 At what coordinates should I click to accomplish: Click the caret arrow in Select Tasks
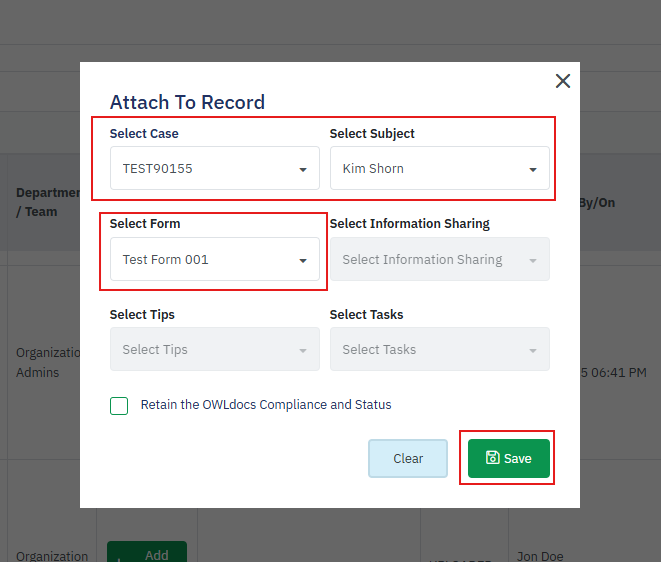533,351
